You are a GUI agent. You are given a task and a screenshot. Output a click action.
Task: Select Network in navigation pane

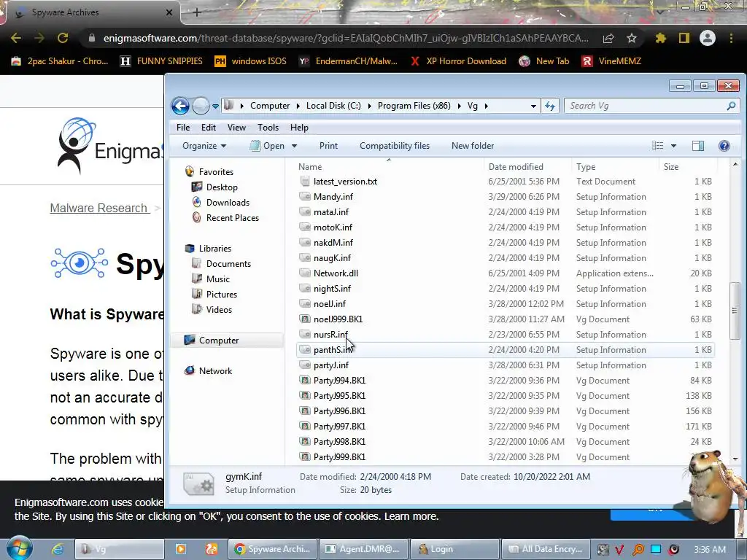click(215, 371)
